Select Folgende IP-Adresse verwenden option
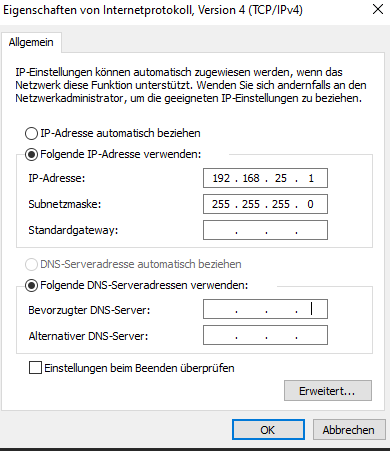390x451 pixels. (31, 154)
